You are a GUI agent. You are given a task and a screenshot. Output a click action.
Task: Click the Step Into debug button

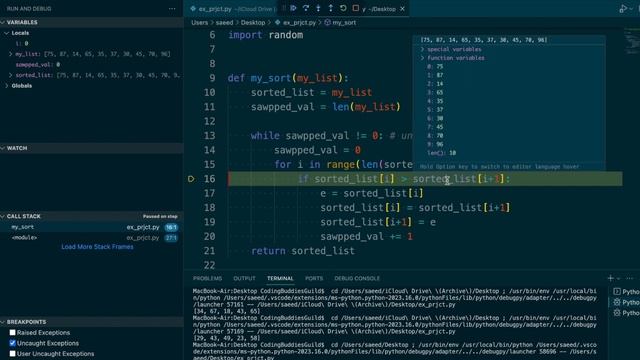pyautogui.click(x=318, y=8)
